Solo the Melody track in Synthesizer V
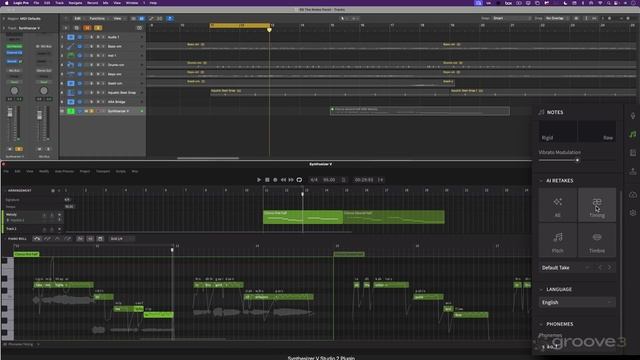The image size is (640, 360). click(x=51, y=215)
